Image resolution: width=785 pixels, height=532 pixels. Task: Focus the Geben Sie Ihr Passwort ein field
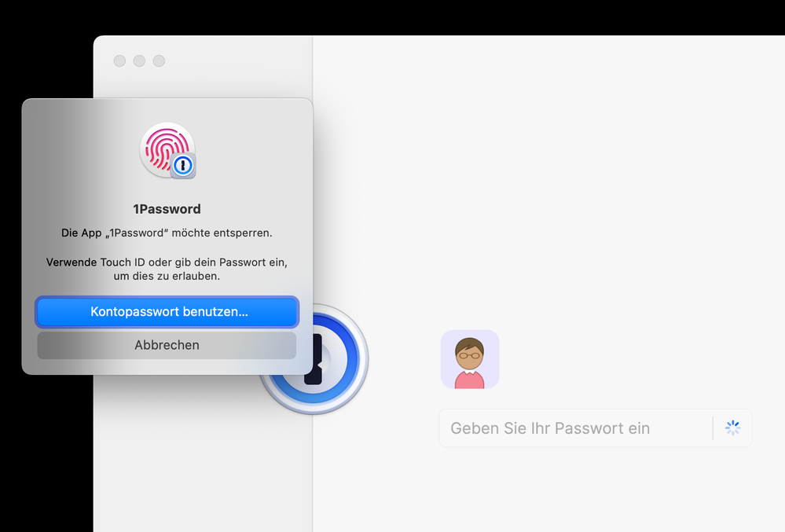(596, 428)
